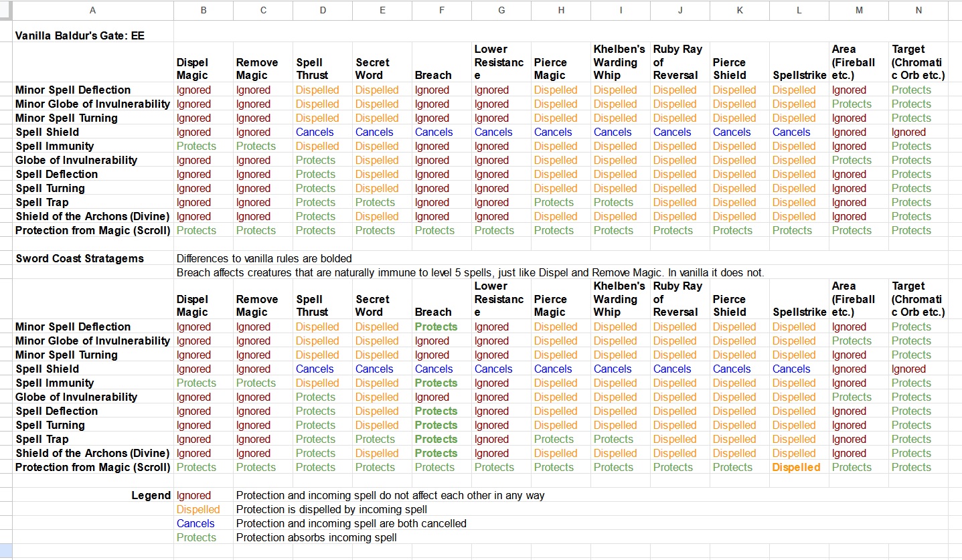The image size is (962, 560).
Task: Click the legend text for "do not affect each other"
Action: [x=390, y=496]
